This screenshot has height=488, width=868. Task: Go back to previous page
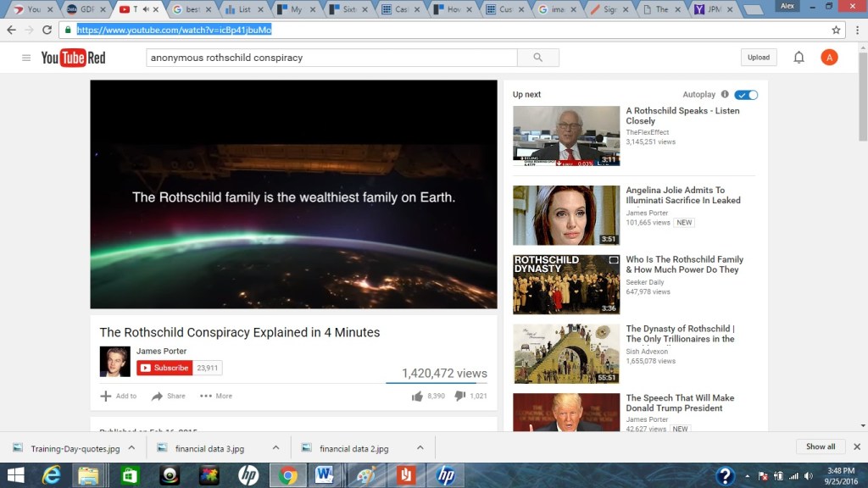click(x=12, y=30)
